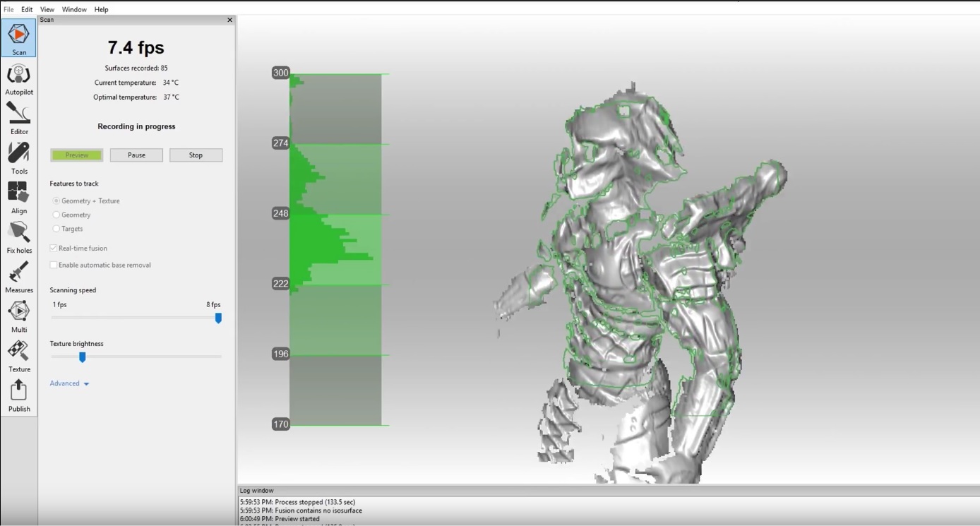
Task: Choose the Targets radio option
Action: (56, 229)
